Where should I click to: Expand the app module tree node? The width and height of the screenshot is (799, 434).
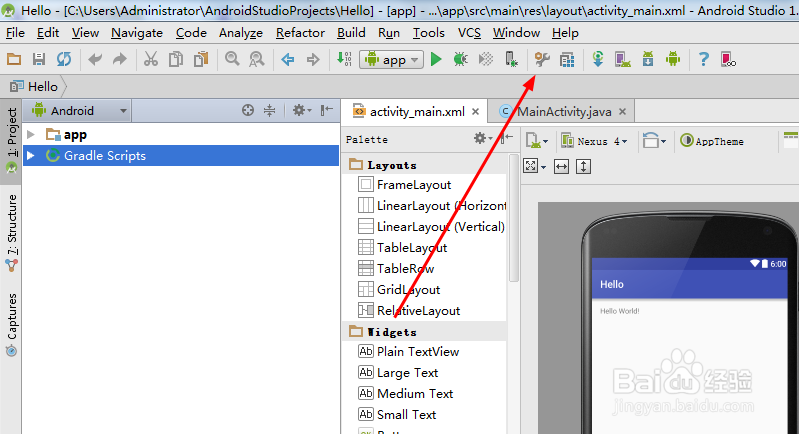tap(31, 134)
